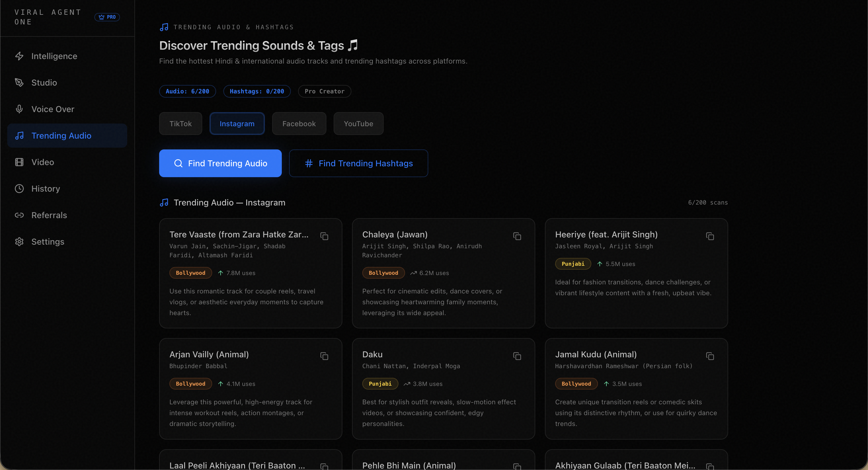
Task: Open Voice Over from sidebar
Action: point(53,109)
